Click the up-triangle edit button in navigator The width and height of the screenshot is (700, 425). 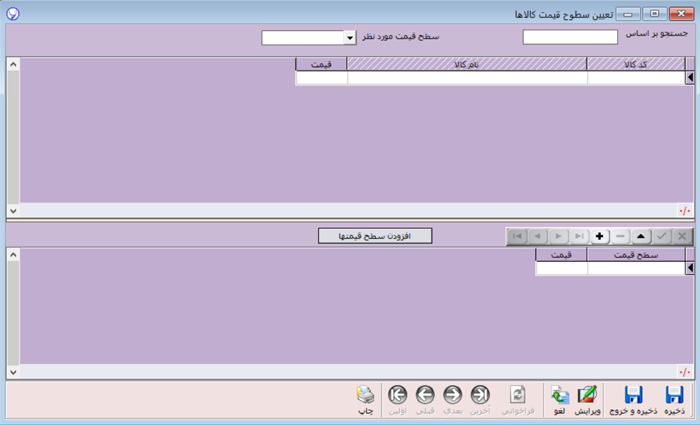pyautogui.click(x=640, y=236)
